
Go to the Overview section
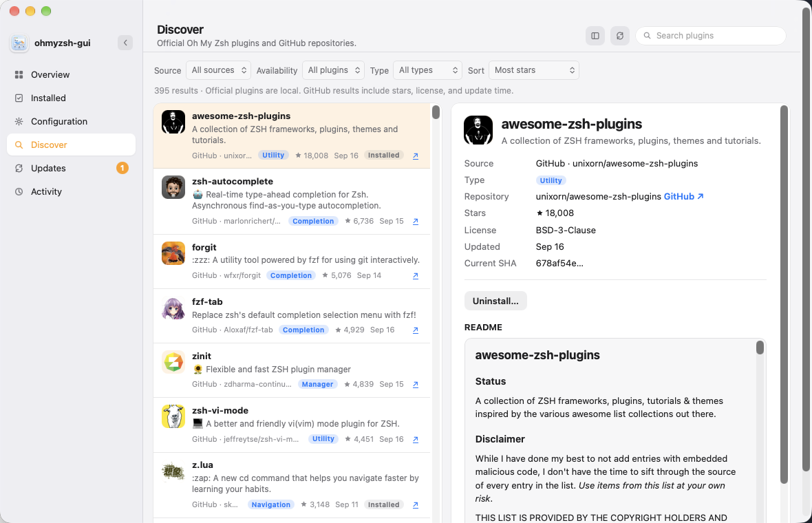click(71, 74)
